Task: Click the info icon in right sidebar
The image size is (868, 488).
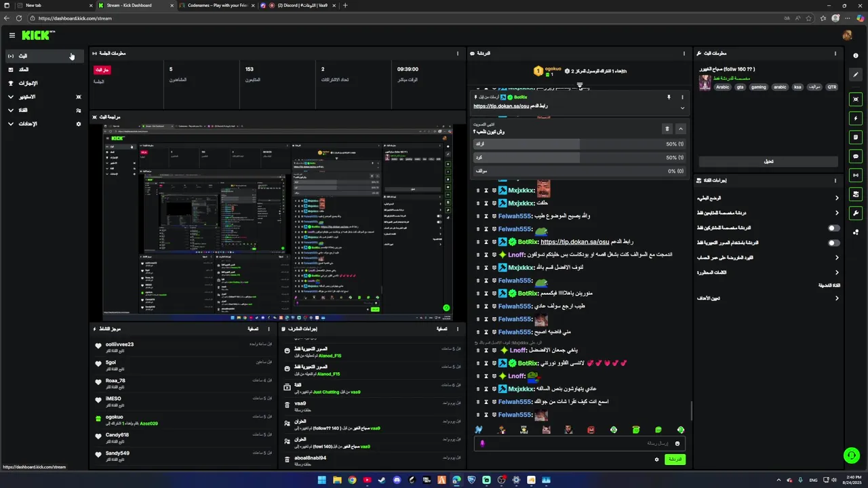Action: (x=856, y=56)
